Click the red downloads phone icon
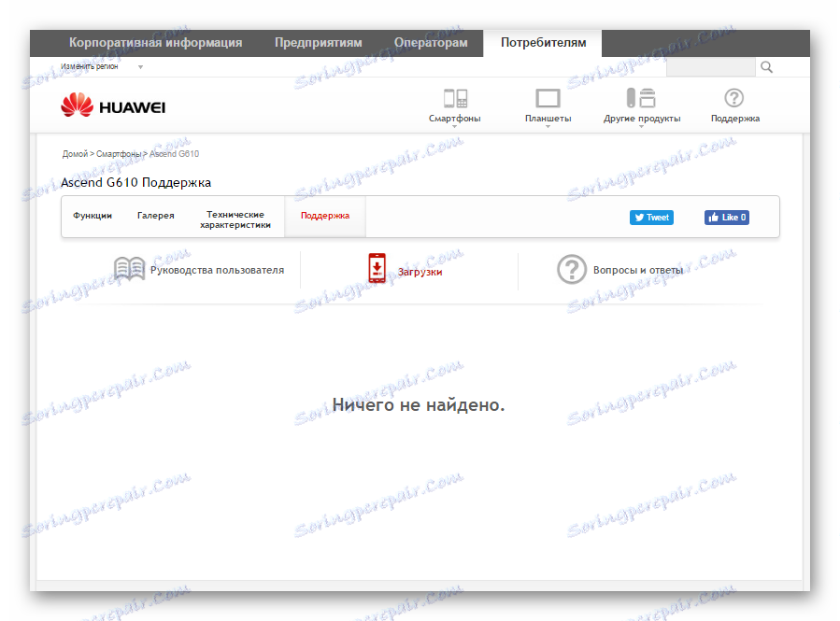This screenshot has width=840, height=621. pos(377,268)
